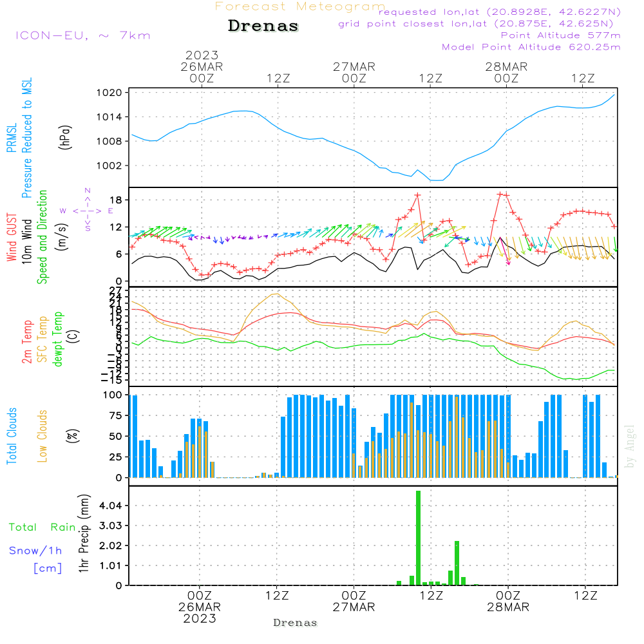Click the orange 'SFC Temp' label

(42, 339)
